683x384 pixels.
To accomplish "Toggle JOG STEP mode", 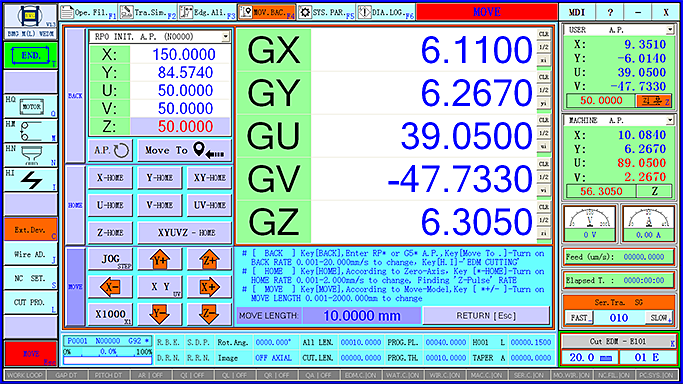I will coord(110,259).
